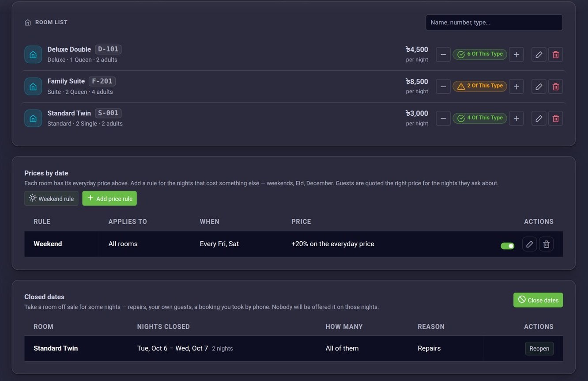
Task: Edit the Standard Twin room
Action: click(x=539, y=118)
